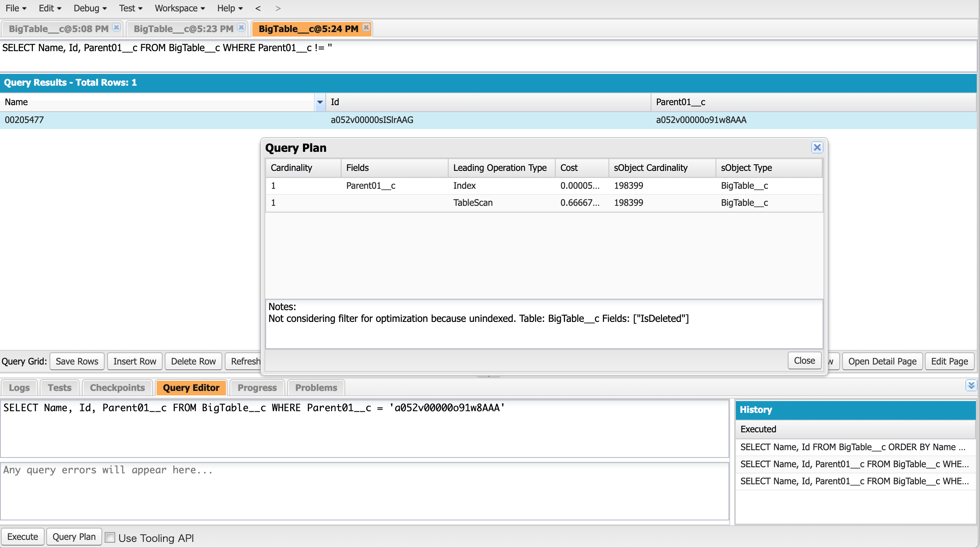Image resolution: width=980 pixels, height=548 pixels.
Task: Click Open Detail Page button
Action: pyautogui.click(x=882, y=361)
